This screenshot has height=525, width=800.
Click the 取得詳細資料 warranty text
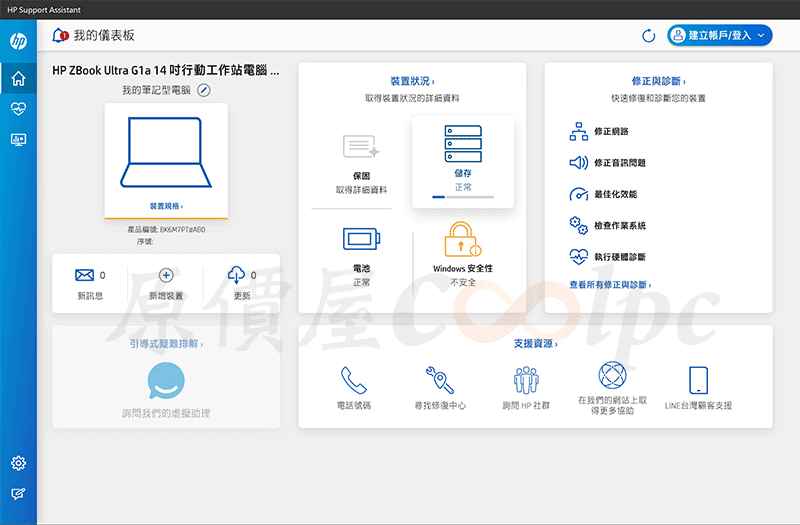click(x=361, y=190)
